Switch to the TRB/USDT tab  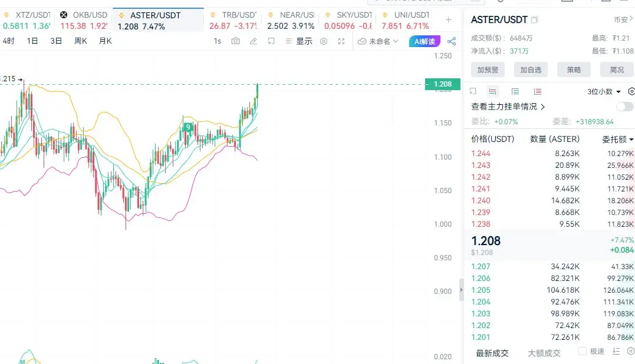tap(233, 20)
